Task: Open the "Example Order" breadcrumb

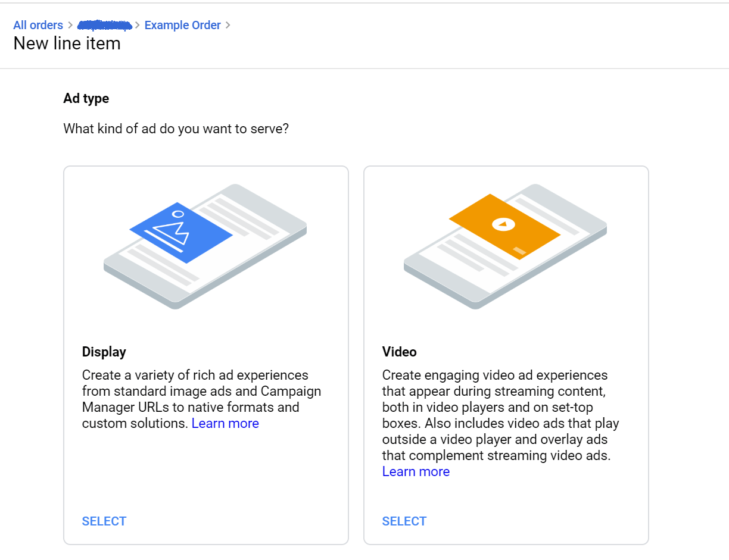Action: pyautogui.click(x=182, y=25)
